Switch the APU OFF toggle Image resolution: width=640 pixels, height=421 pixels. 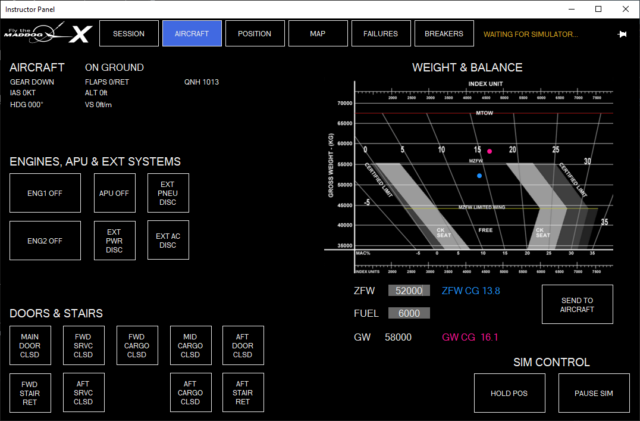point(114,192)
